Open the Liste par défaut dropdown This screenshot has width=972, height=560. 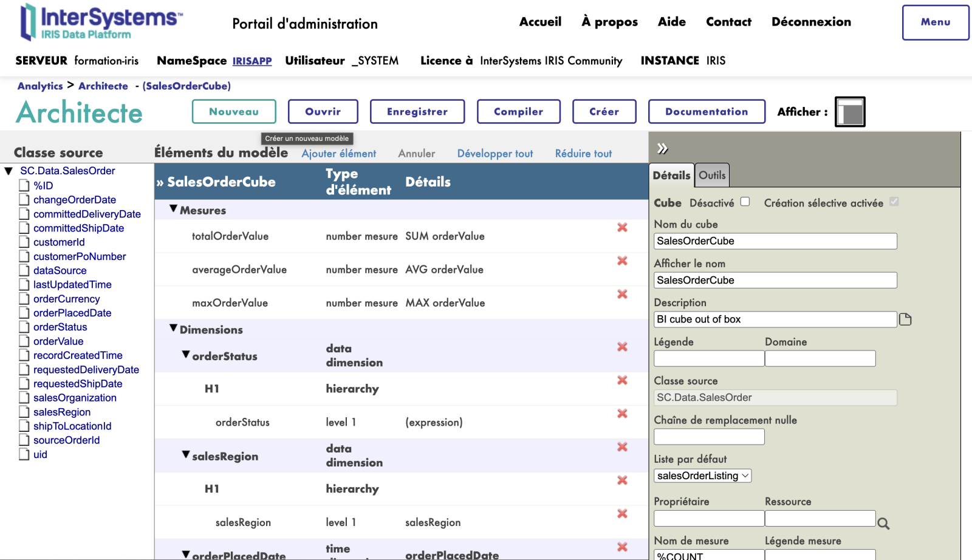point(702,476)
